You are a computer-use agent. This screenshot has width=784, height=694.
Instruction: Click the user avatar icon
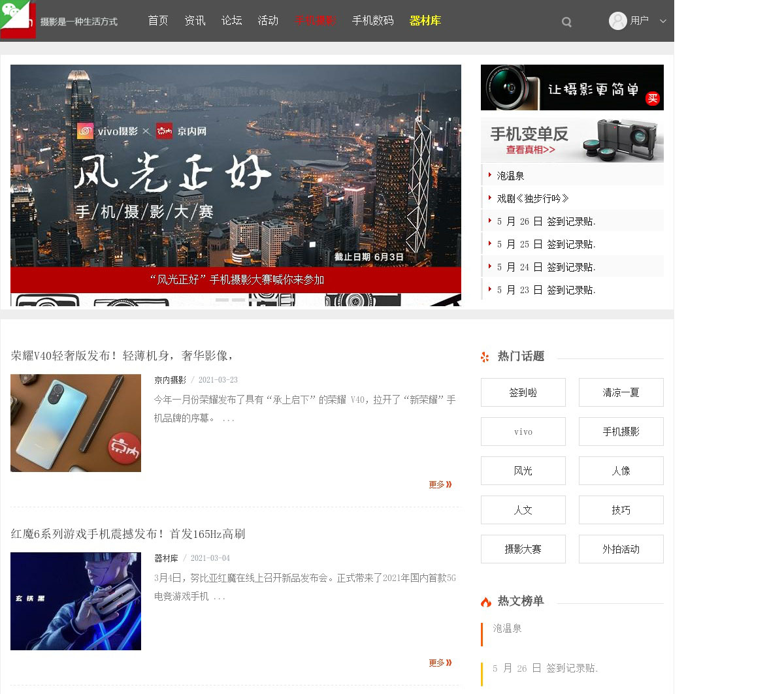click(617, 21)
